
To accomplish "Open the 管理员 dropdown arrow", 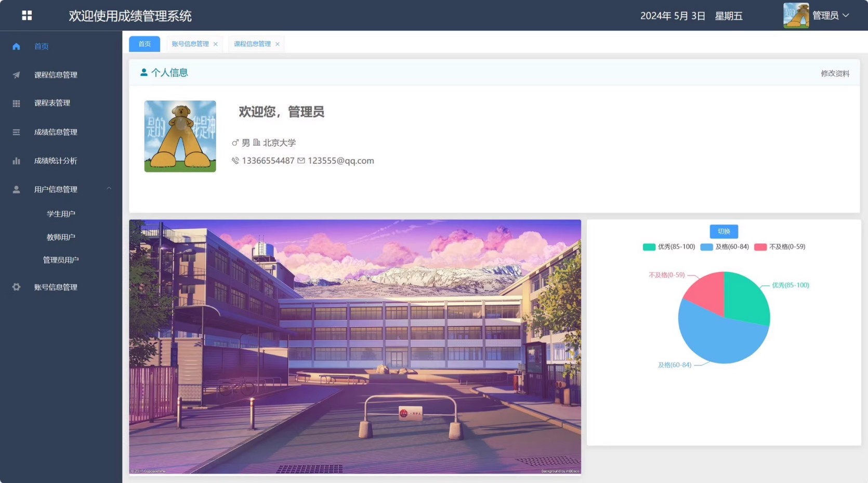I will pyautogui.click(x=846, y=16).
